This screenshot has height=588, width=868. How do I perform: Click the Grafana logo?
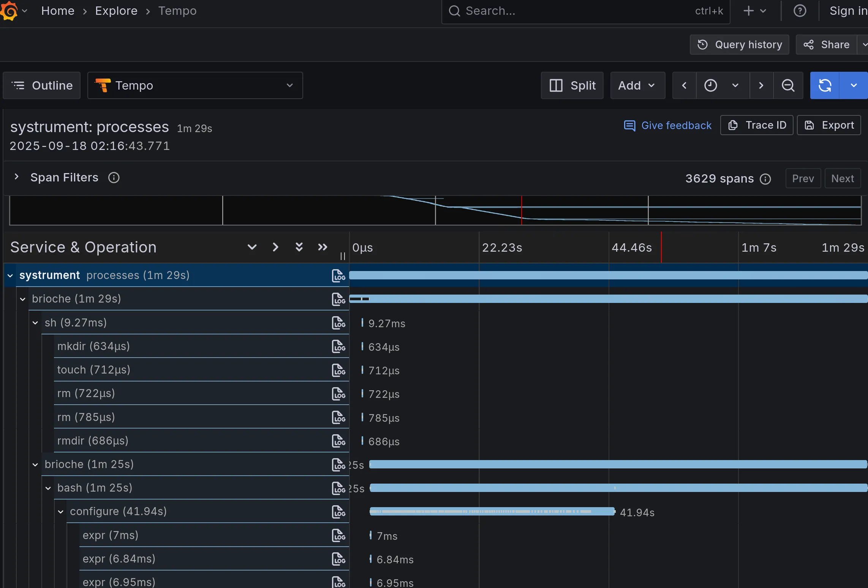pyautogui.click(x=10, y=11)
